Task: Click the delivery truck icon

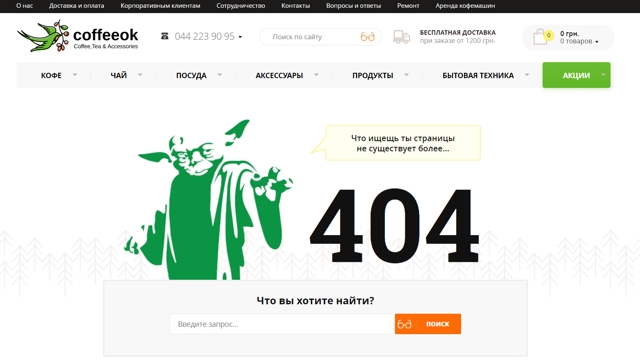Action: [x=401, y=37]
